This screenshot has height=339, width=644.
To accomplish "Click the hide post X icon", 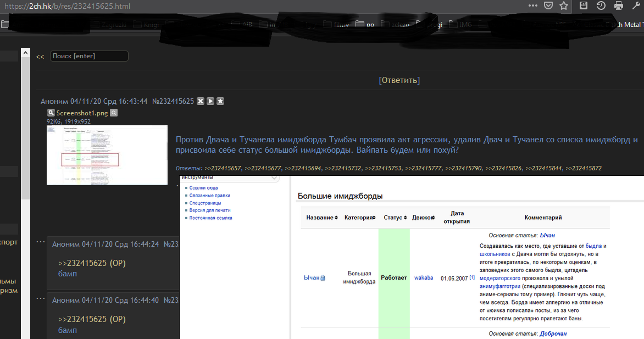I will 201,101.
